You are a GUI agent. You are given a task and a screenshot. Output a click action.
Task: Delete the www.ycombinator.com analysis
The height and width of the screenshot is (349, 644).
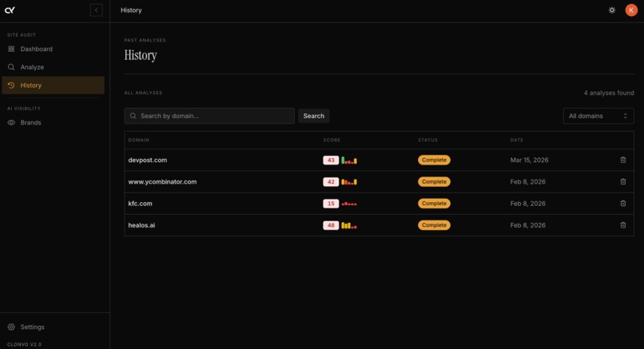623,182
